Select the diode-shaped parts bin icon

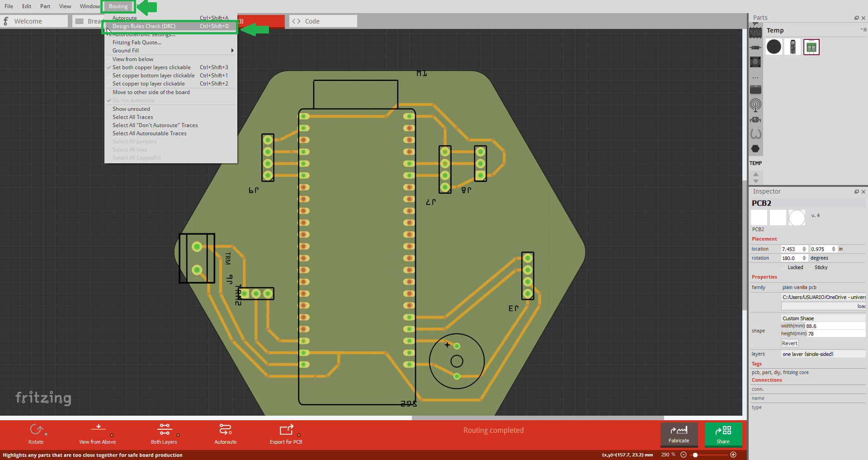[755, 47]
